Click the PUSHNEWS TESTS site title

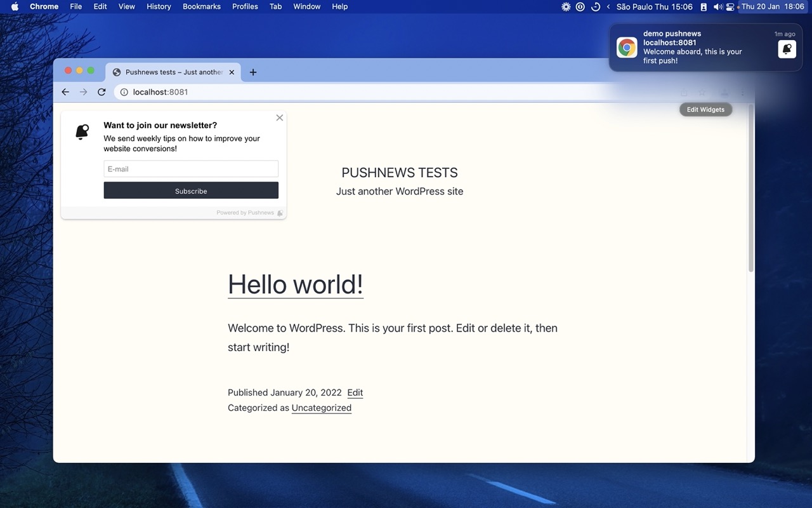point(400,173)
